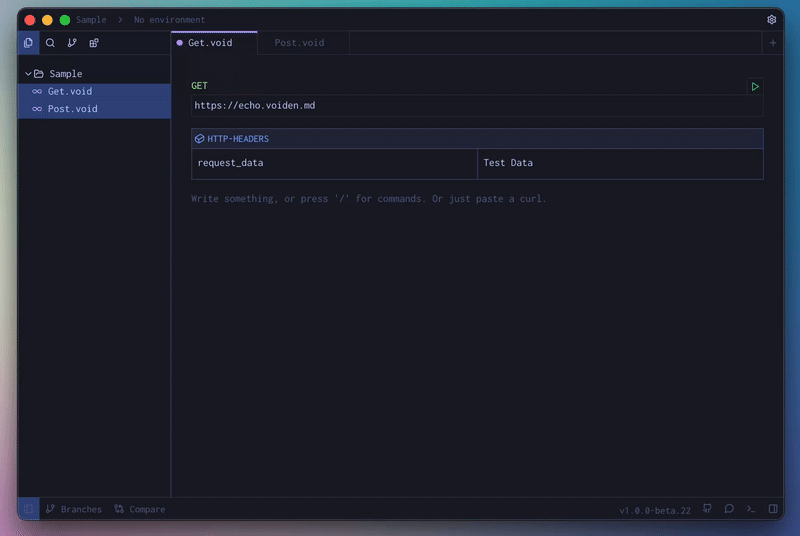
Task: Click the Get.void infinity file icon
Action: coord(37,91)
